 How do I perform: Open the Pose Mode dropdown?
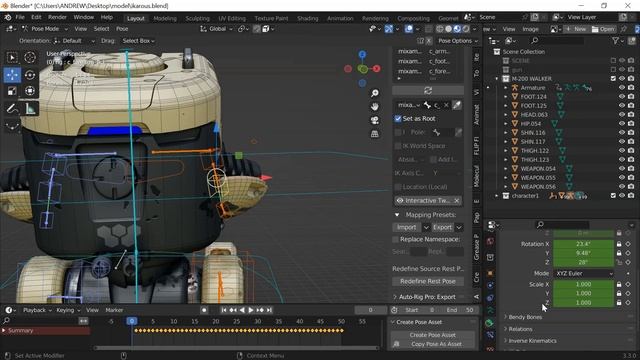click(x=44, y=29)
